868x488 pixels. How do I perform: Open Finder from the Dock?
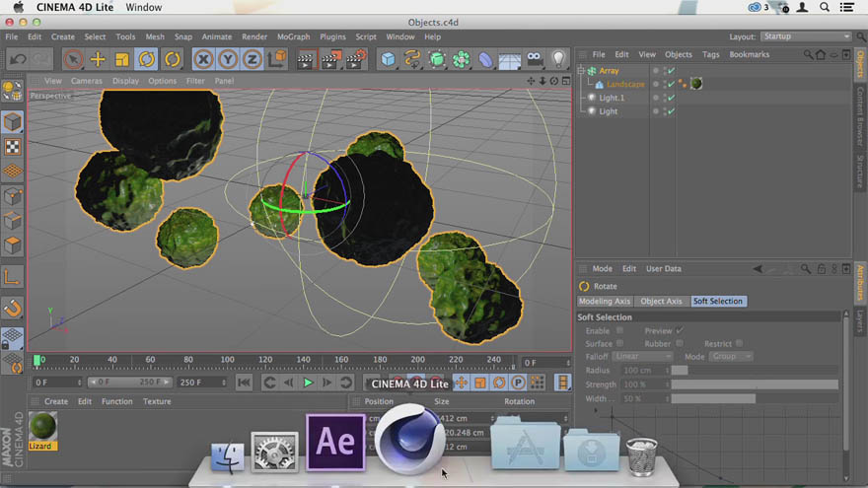(x=228, y=457)
